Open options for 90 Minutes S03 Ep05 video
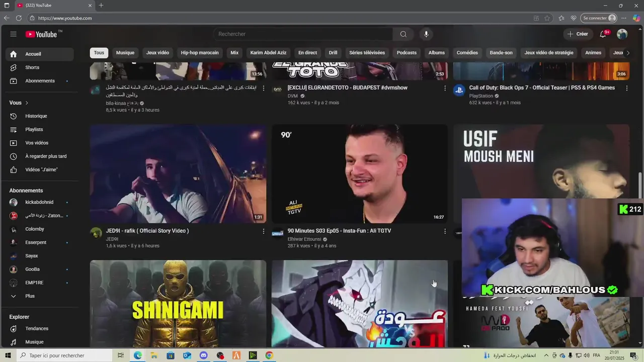Image resolution: width=644 pixels, height=362 pixels. click(x=445, y=231)
